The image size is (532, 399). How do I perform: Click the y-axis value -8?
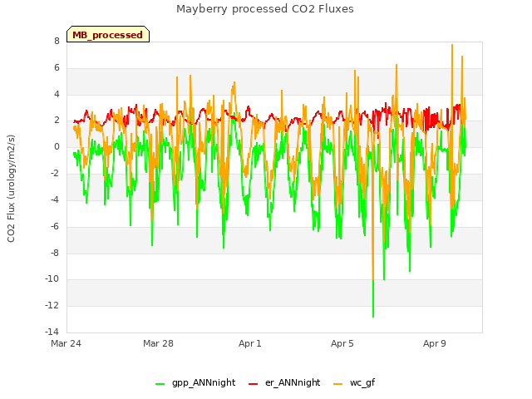click(55, 253)
